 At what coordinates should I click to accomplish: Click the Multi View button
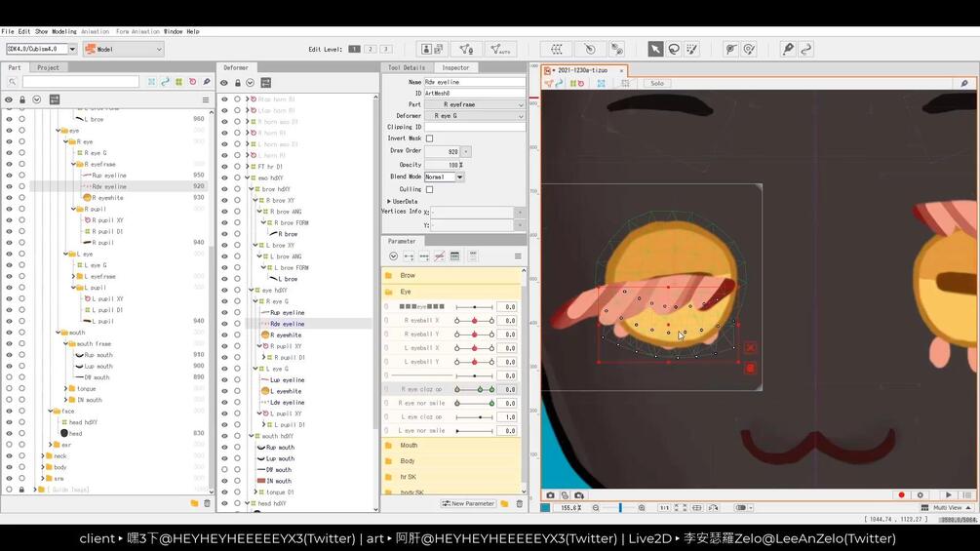coord(947,508)
